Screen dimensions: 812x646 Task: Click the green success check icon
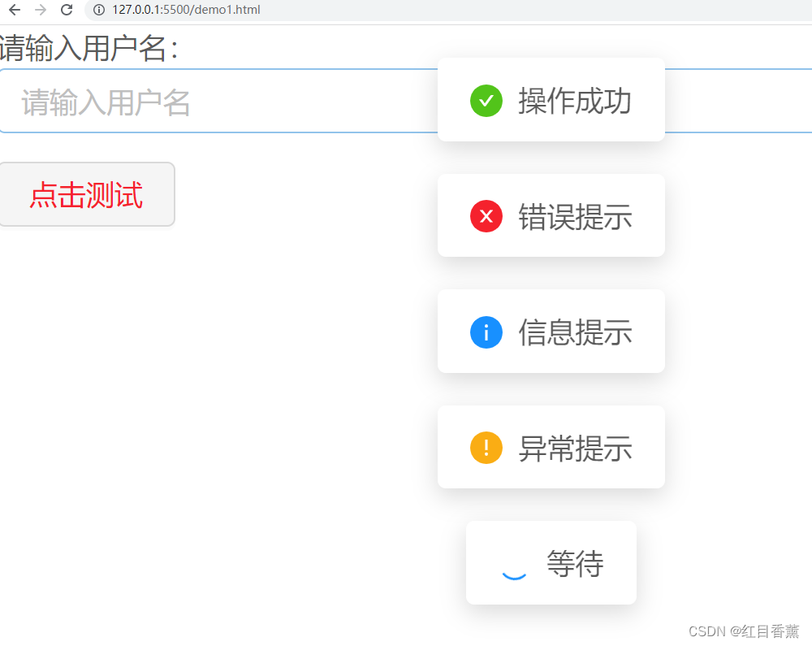pos(486,101)
